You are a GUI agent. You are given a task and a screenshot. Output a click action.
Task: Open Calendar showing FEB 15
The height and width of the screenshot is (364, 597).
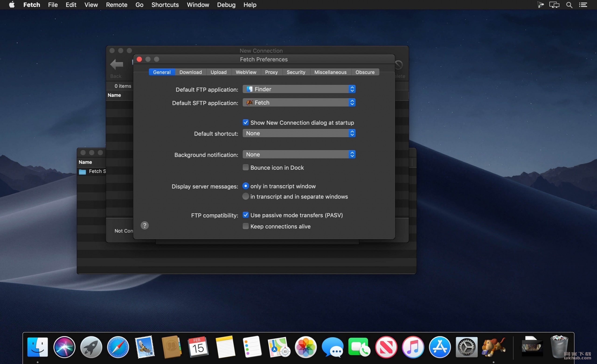tap(198, 347)
